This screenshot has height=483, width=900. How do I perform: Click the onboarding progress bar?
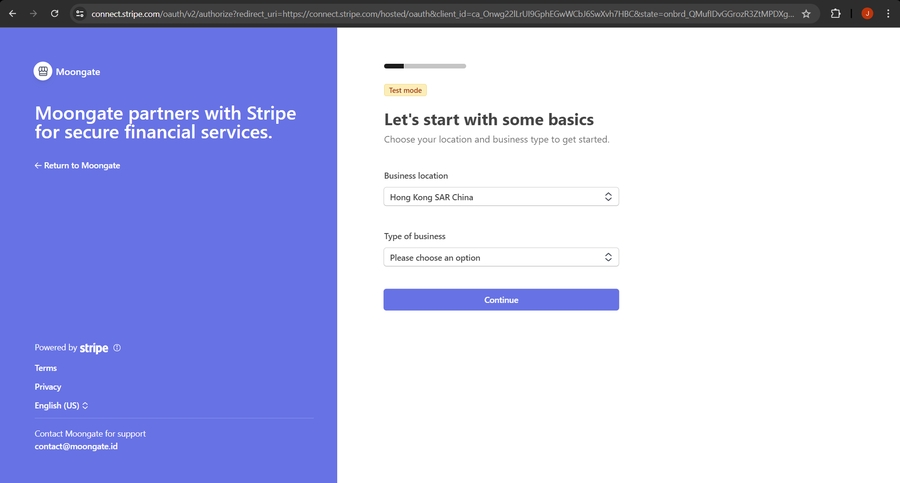[x=425, y=66]
